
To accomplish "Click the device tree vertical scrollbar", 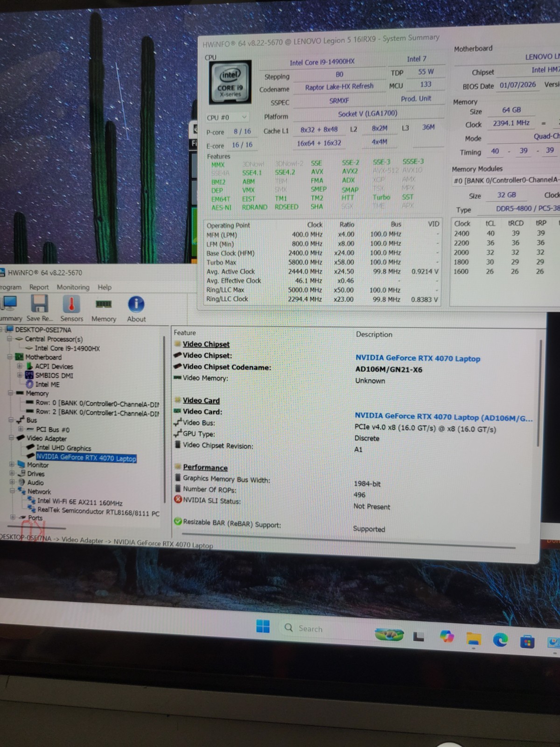I will tap(164, 420).
